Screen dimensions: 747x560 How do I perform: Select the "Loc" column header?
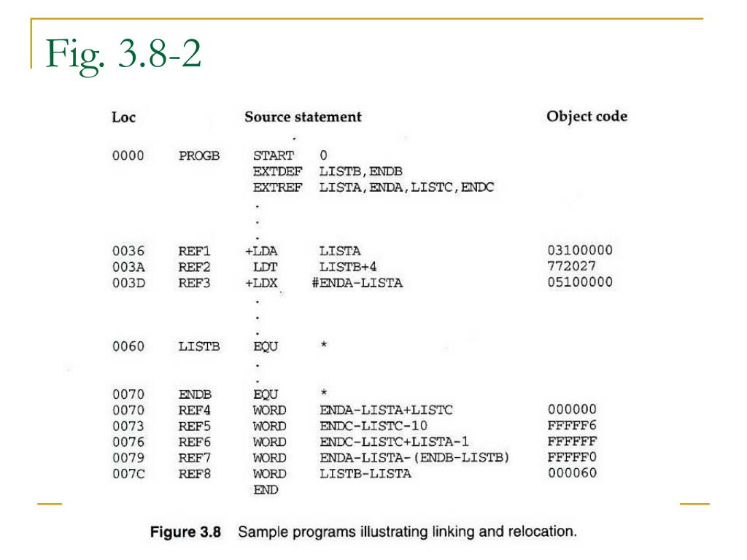[x=124, y=117]
